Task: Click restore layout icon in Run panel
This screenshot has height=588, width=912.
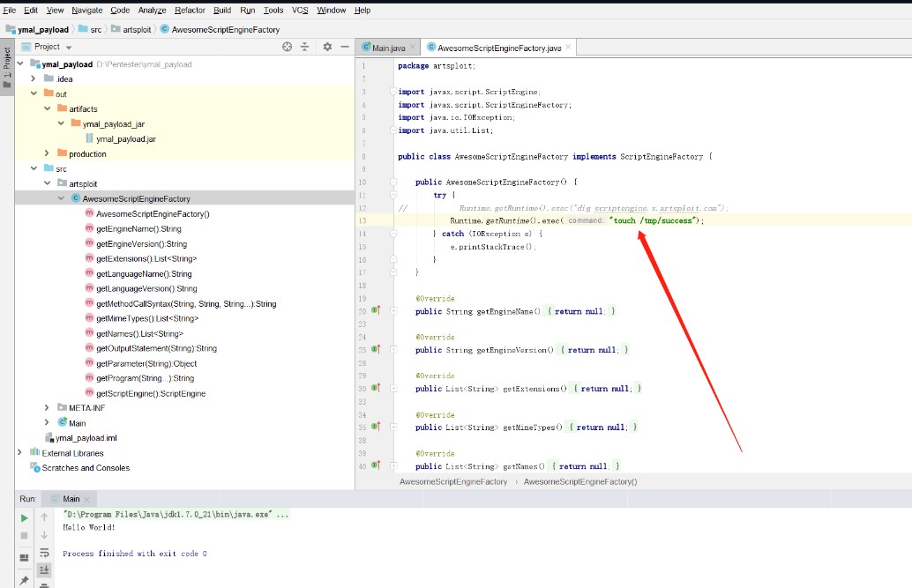Action: 25,558
